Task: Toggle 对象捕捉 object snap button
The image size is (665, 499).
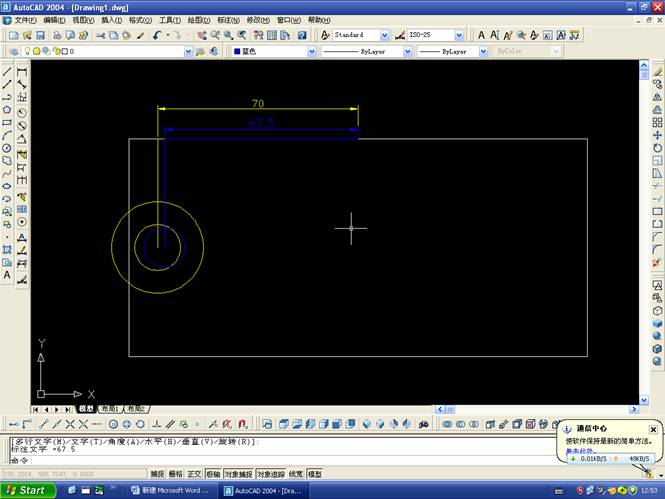Action: pos(237,474)
